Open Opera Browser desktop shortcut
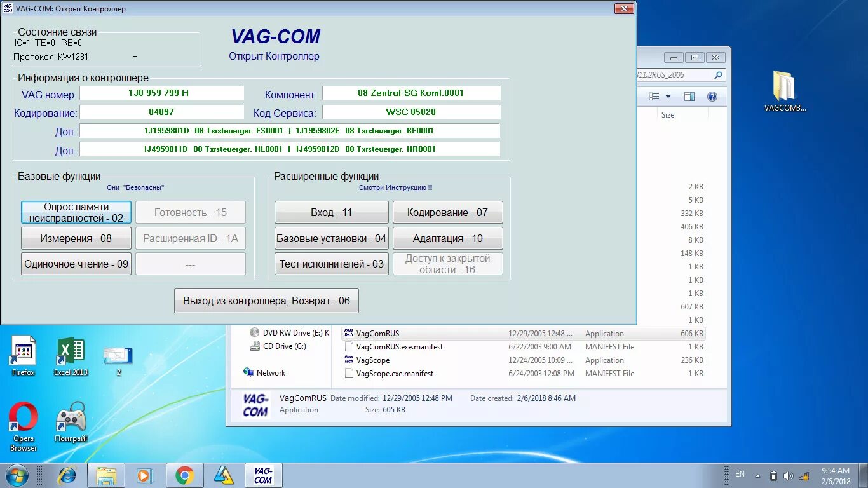Viewport: 868px width, 488px height. pos(24,427)
